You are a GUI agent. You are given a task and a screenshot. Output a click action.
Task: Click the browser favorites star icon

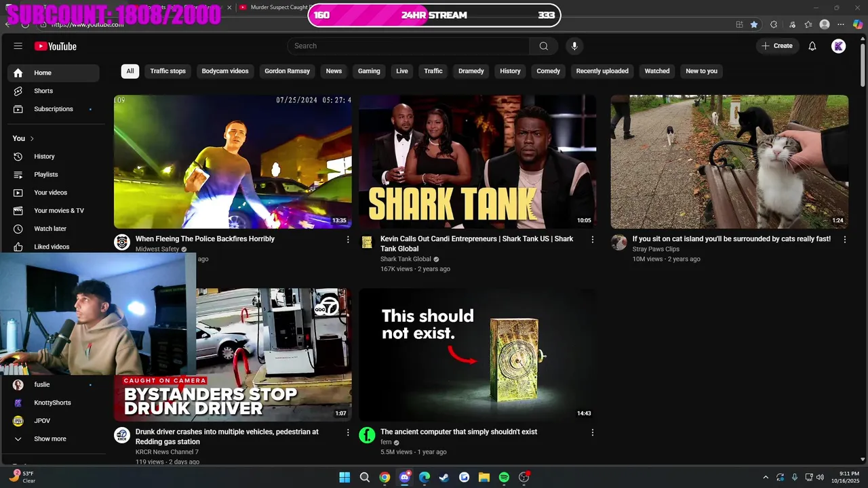pyautogui.click(x=754, y=24)
